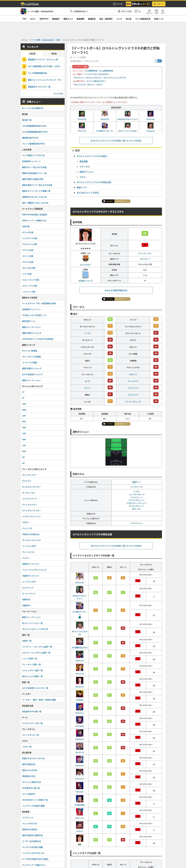Open the 育成ツール navigation tab
186x868 pixels.
coord(159,19)
